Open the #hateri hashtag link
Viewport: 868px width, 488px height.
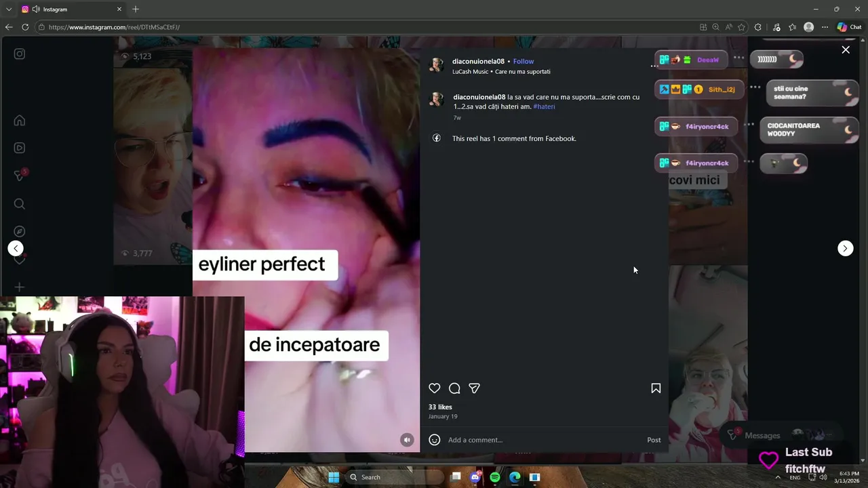[544, 106]
